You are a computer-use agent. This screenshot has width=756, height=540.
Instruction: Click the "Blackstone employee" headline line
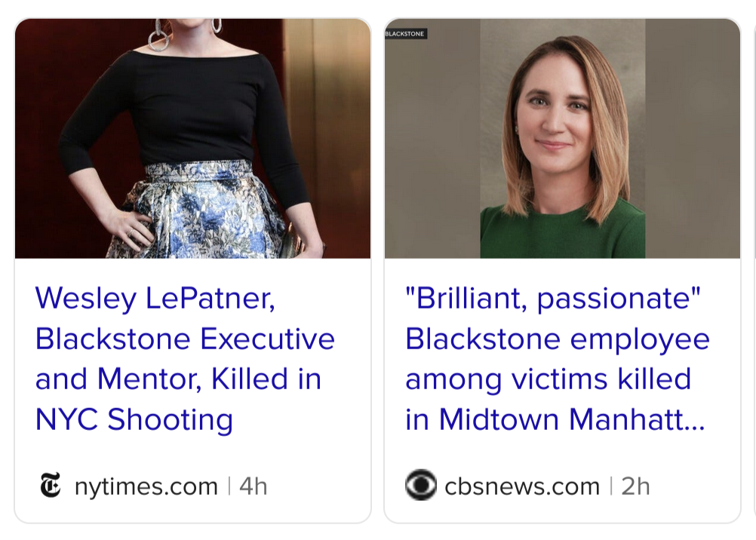pyautogui.click(x=557, y=339)
